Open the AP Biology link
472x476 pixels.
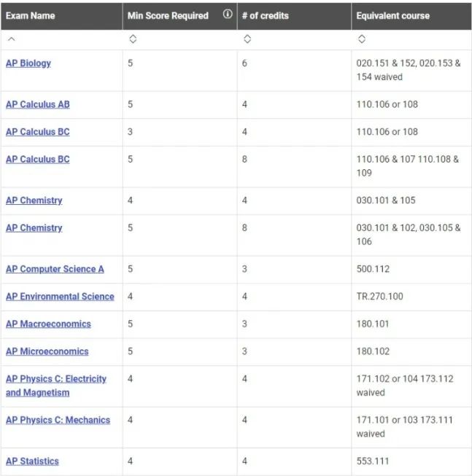pos(28,63)
